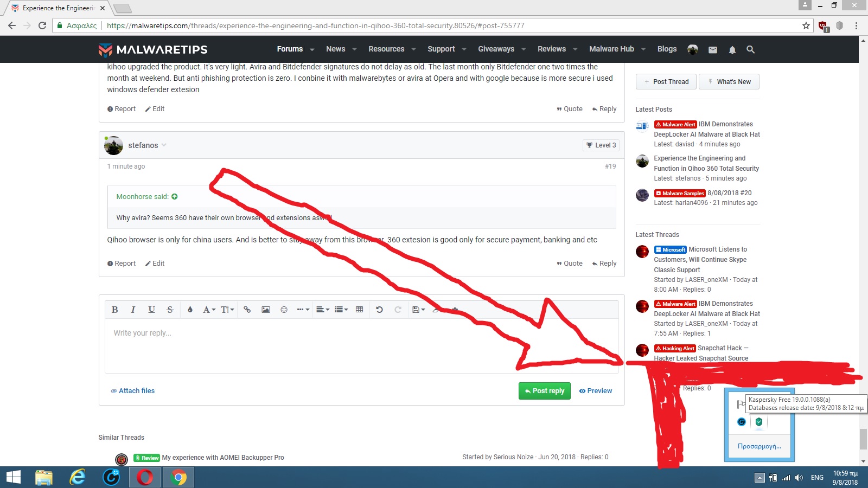
Task: Open the font size dropdown
Action: [228, 310]
